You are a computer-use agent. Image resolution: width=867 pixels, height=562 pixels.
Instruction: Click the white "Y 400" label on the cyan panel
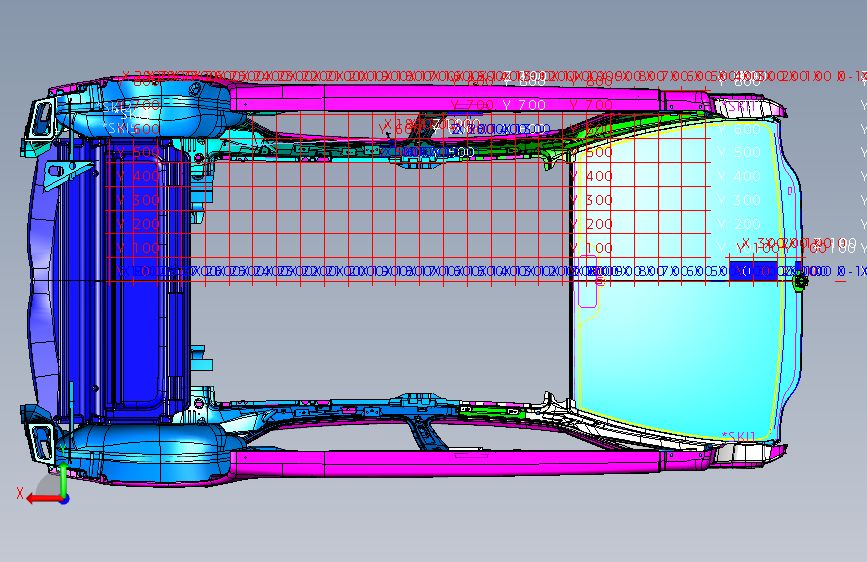tap(739, 176)
